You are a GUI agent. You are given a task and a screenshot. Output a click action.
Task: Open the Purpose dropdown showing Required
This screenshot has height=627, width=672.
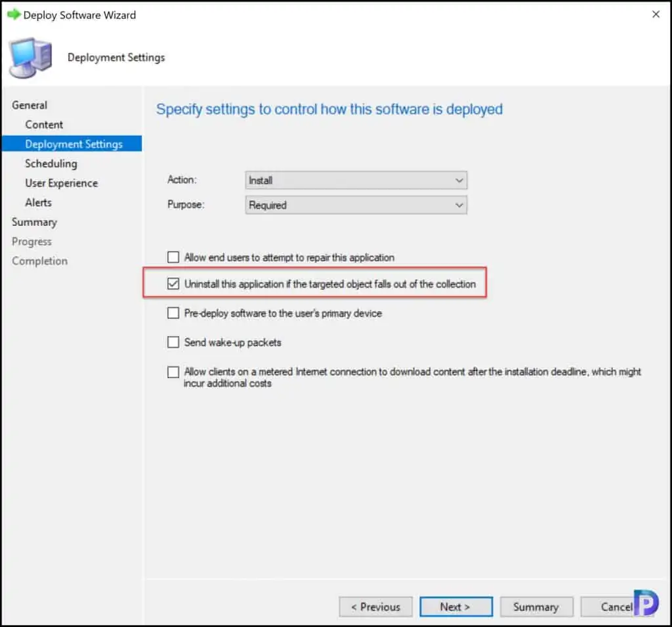coord(356,205)
